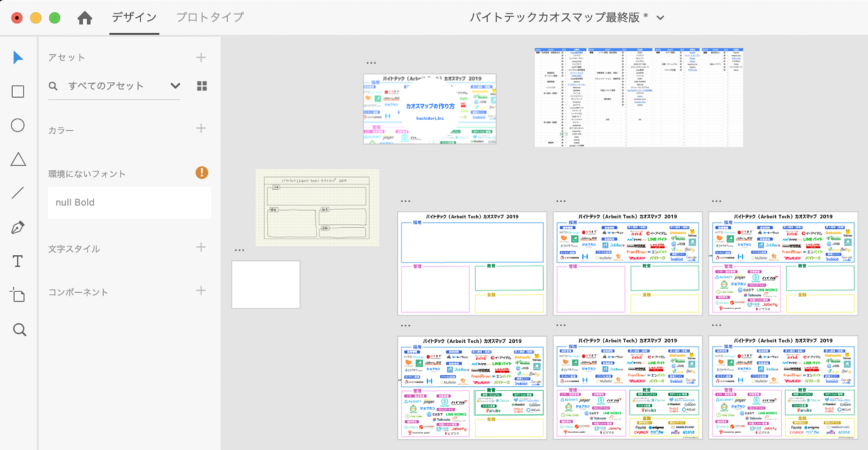868x450 pixels.
Task: Open the プロトタイプ tab
Action: click(210, 17)
